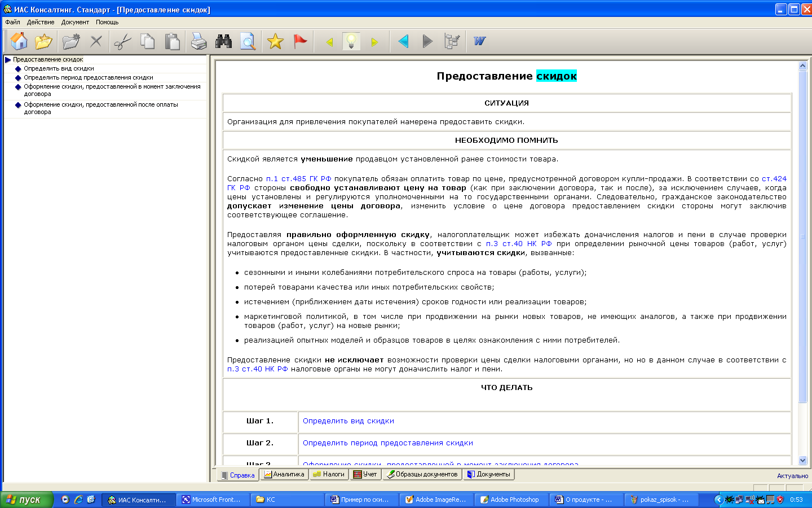This screenshot has height=508, width=812.
Task: Click the Актуально status label
Action: click(792, 476)
